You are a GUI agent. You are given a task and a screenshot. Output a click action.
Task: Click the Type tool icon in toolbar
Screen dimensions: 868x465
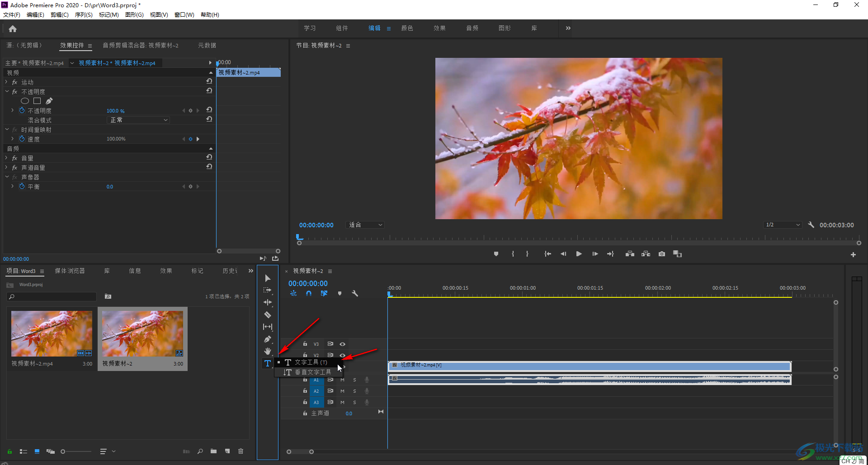coord(268,363)
